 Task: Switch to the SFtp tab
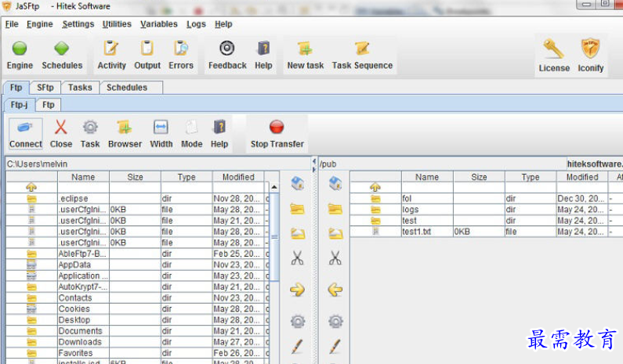click(45, 88)
